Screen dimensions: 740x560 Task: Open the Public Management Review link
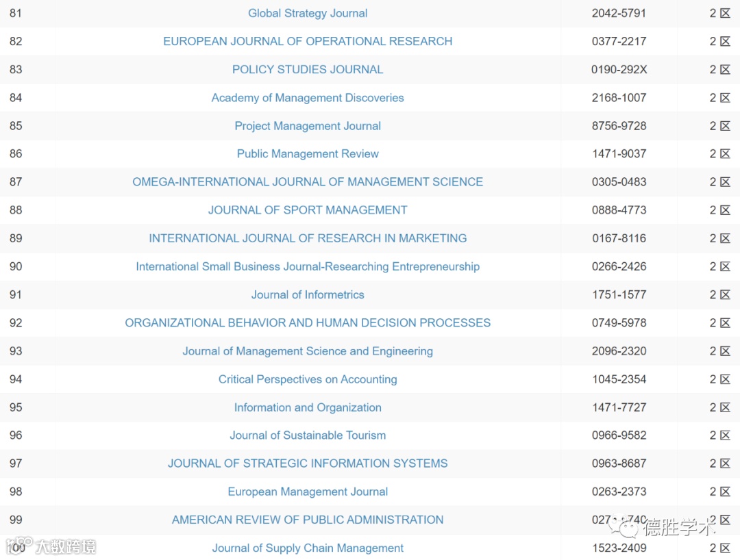[308, 153]
